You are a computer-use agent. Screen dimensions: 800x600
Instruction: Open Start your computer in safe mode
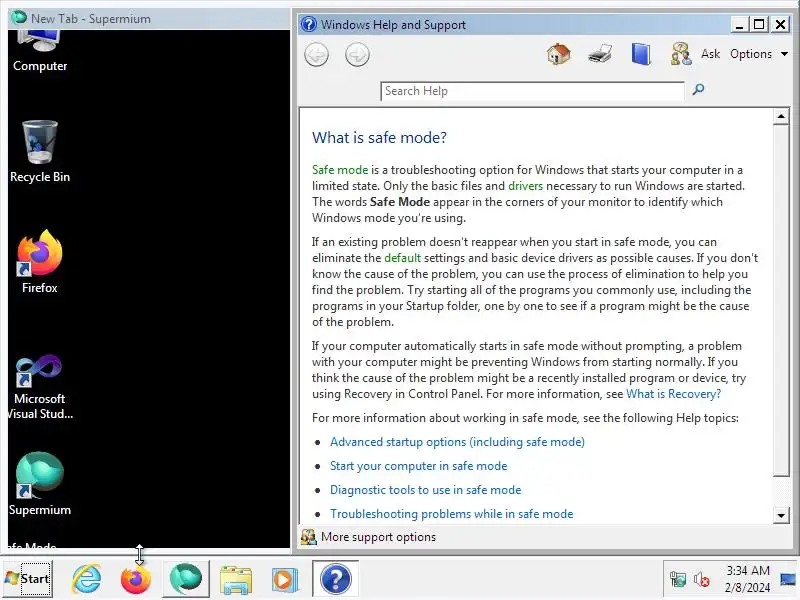[x=418, y=466]
